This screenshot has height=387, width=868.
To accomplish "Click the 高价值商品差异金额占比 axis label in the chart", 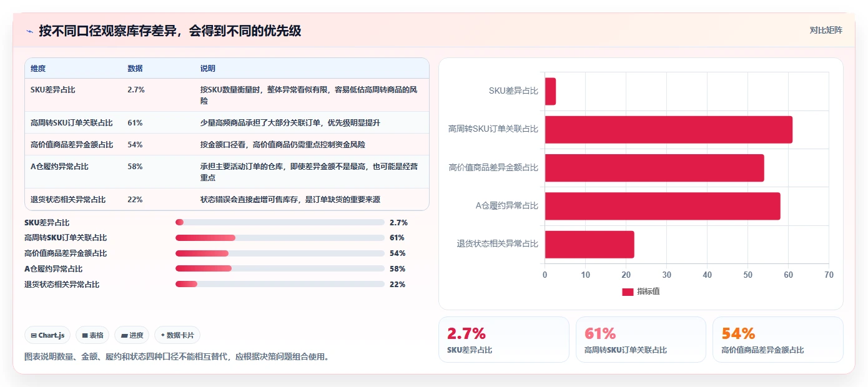I will tap(493, 168).
